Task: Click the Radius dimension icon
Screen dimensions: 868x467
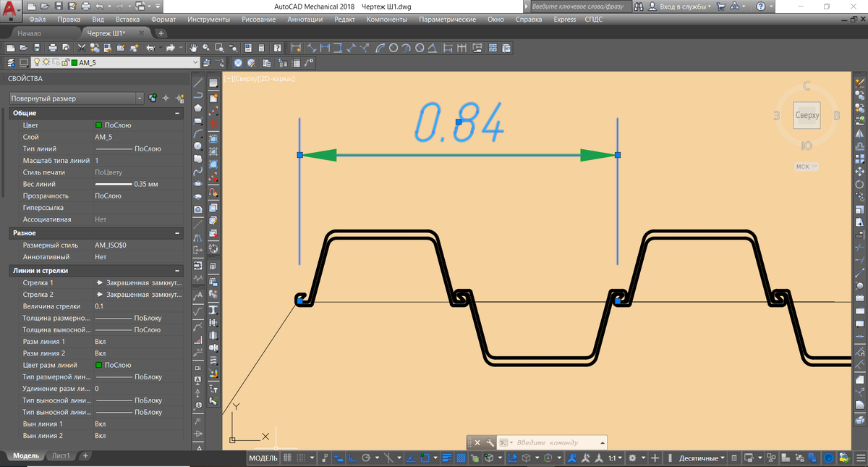Action: 393,48
